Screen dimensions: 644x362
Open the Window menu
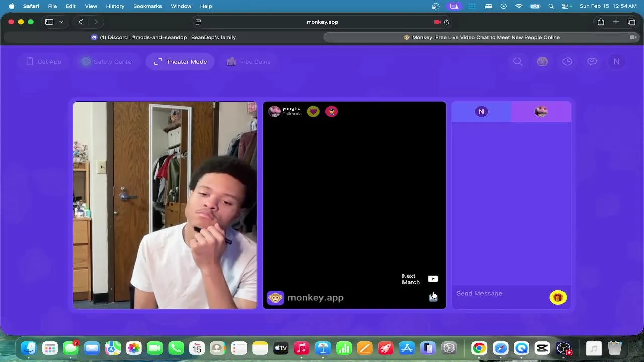coord(181,6)
